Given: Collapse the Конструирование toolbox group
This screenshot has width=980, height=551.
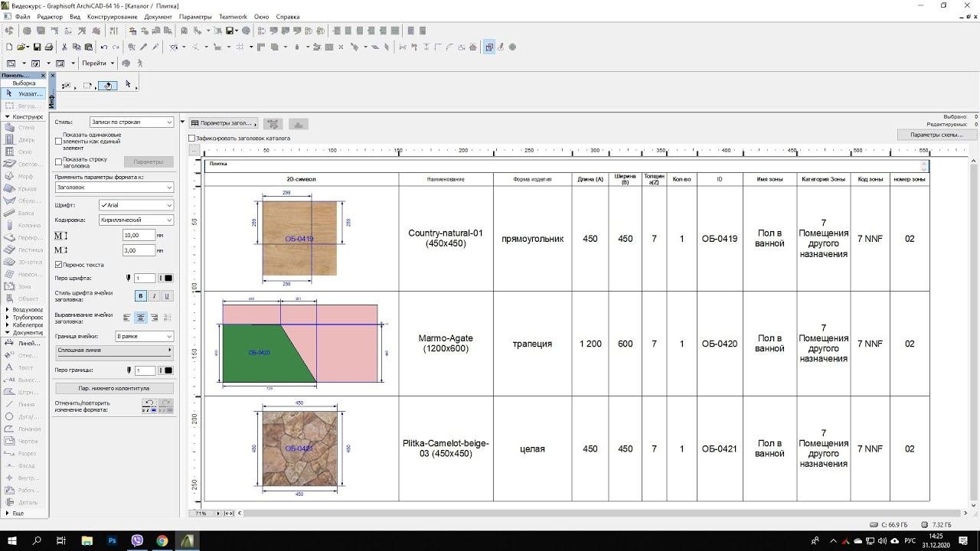Looking at the screenshot, I should point(7,117).
